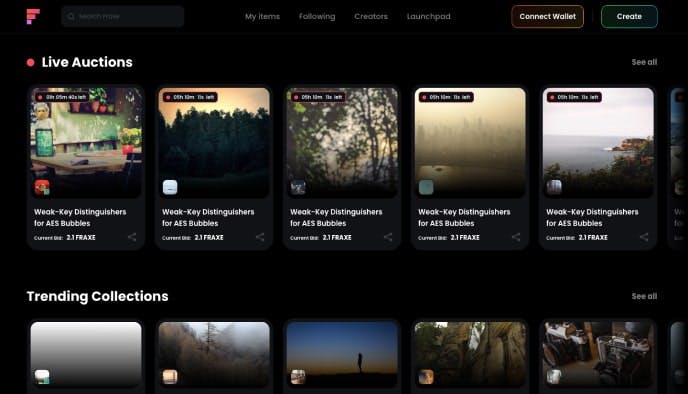The height and width of the screenshot is (394, 688).
Task: Click timer badge on dark forest auction
Action: (190, 97)
